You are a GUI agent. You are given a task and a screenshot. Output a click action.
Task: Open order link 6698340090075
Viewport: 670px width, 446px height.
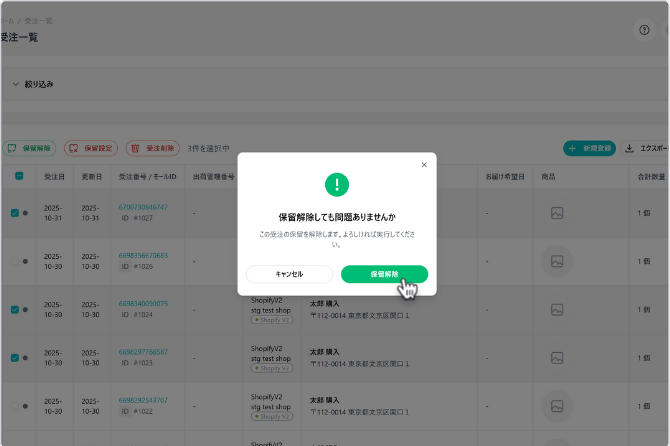[143, 303]
